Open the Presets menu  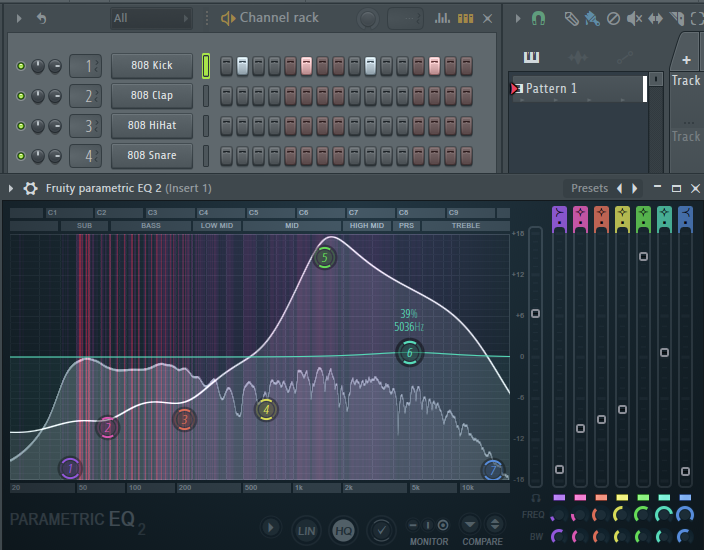(590, 188)
